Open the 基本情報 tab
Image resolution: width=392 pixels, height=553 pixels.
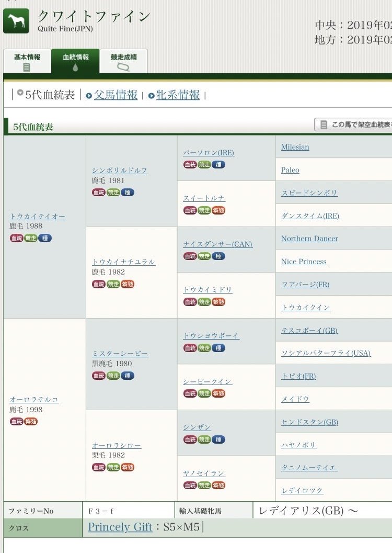pos(27,61)
